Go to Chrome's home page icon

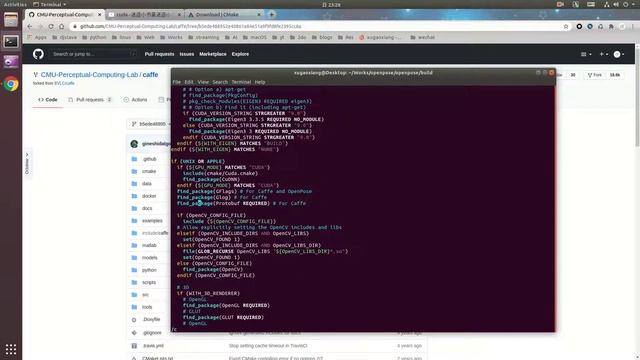click(x=62, y=26)
